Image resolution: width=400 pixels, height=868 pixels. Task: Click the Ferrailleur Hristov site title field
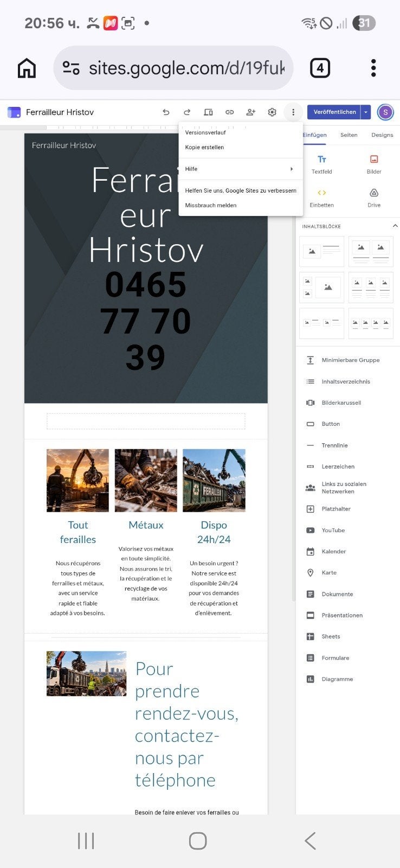pyautogui.click(x=60, y=112)
